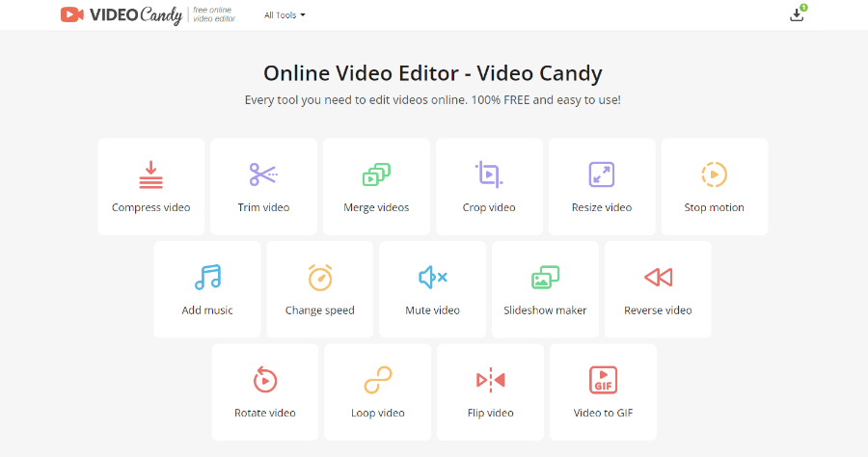Image resolution: width=868 pixels, height=457 pixels.
Task: Open the downloads tray icon with badge
Action: click(798, 13)
